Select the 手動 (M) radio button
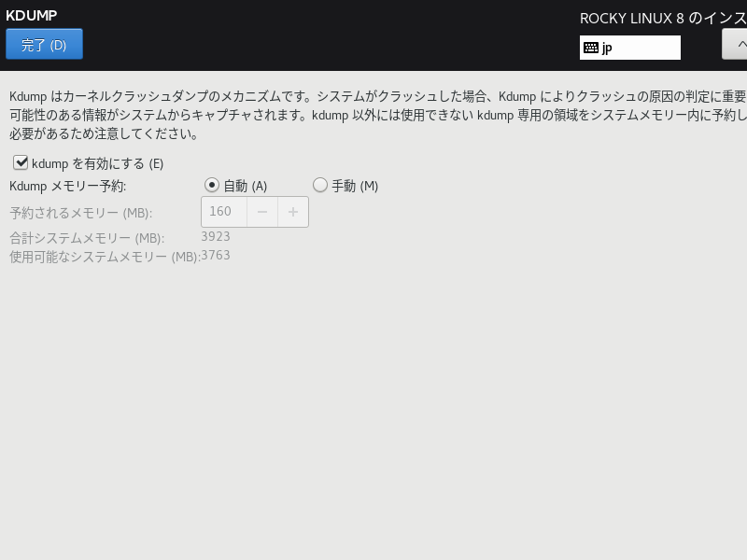 [x=319, y=185]
